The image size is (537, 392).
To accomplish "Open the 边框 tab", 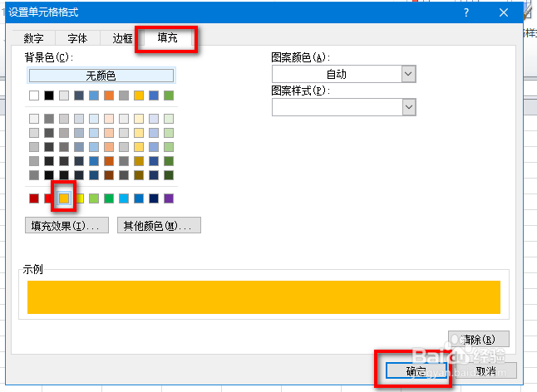I will pos(122,38).
